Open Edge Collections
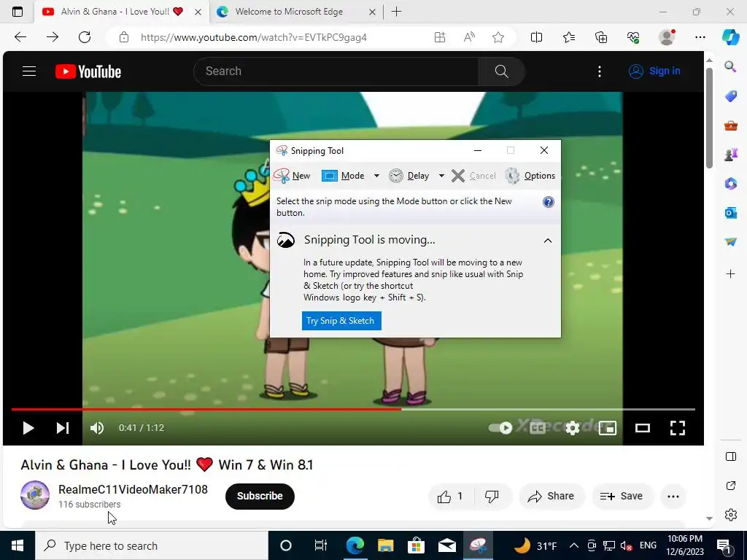 [x=601, y=37]
